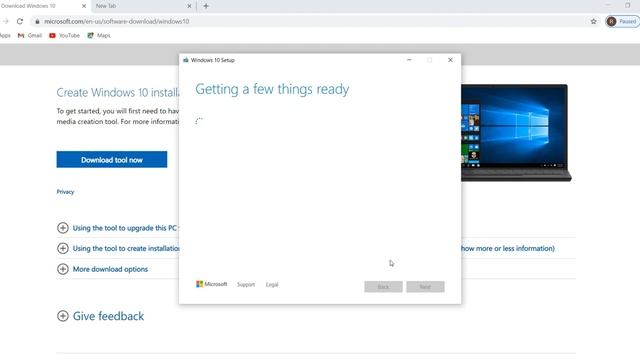Viewport: 640px width, 360px height.
Task: Close the New Tab browser tab
Action: (x=189, y=6)
